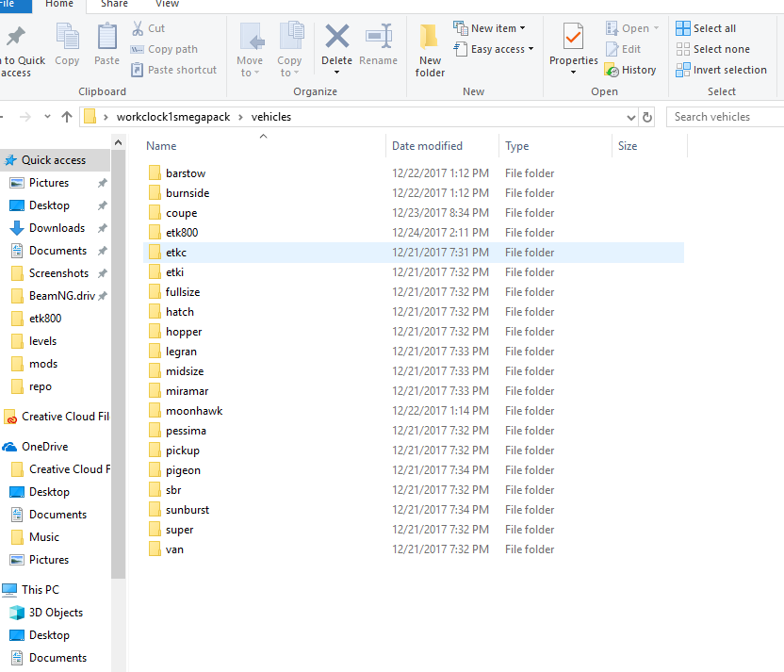This screenshot has width=784, height=672.
Task: Create a New folder from the ribbon
Action: pos(430,51)
